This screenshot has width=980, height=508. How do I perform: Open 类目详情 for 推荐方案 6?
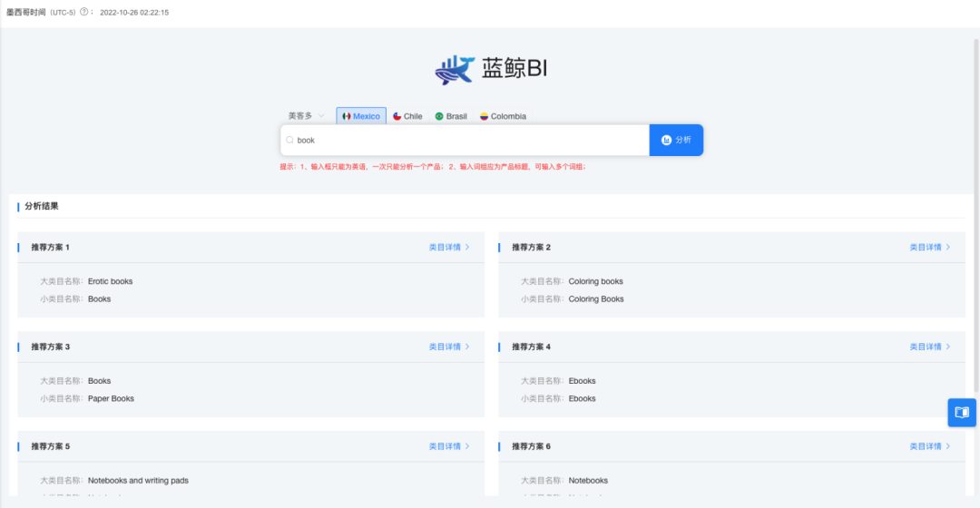point(929,446)
